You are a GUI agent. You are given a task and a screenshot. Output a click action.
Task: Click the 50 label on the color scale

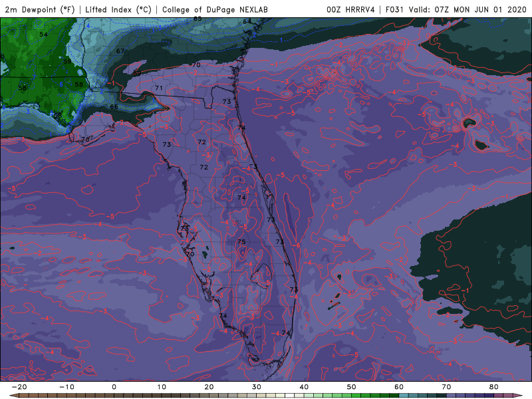pos(352,387)
